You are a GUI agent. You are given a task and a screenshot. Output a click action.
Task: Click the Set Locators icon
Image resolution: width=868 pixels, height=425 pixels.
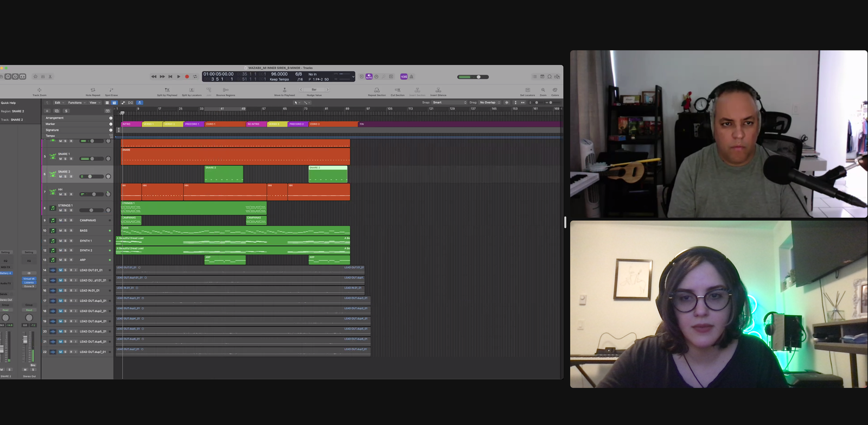click(527, 90)
